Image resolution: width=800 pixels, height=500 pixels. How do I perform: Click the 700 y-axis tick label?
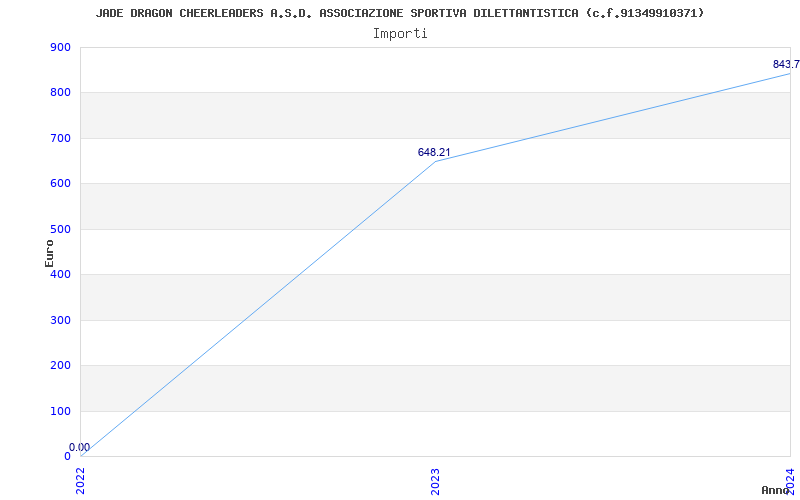[x=60, y=138]
